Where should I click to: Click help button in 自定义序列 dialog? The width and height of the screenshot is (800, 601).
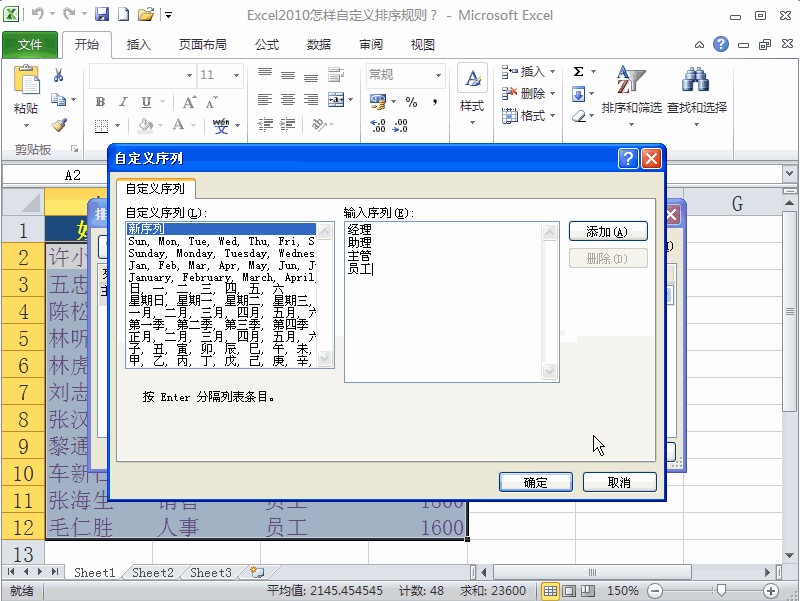coord(628,159)
